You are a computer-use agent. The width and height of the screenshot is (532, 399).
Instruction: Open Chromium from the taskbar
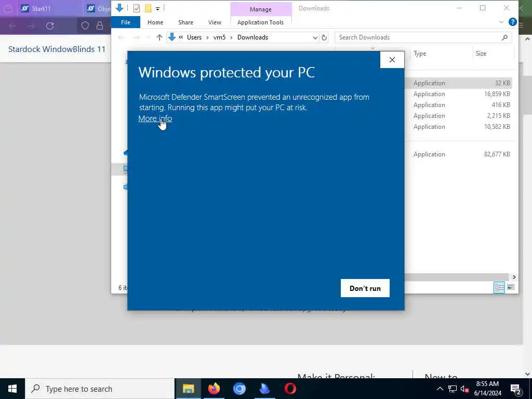[x=239, y=389]
